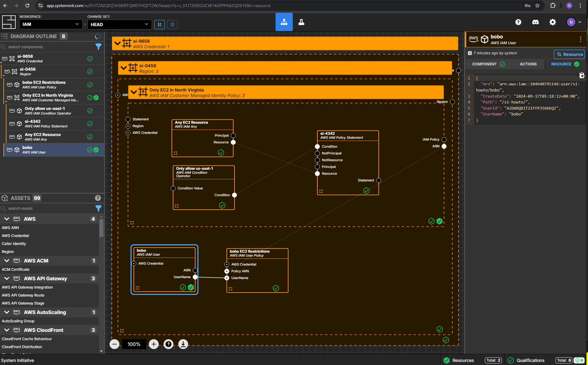Switch to the Component tab
The image size is (588, 365).
[x=488, y=64]
